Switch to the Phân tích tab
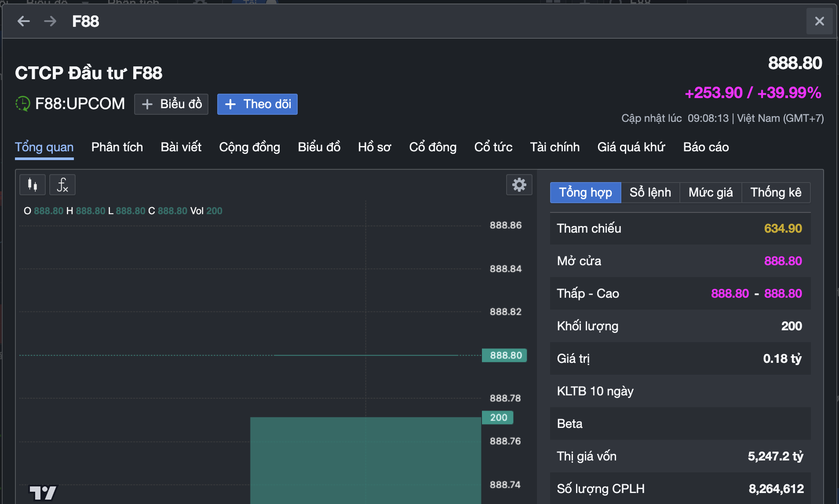Image resolution: width=839 pixels, height=504 pixels. [117, 147]
